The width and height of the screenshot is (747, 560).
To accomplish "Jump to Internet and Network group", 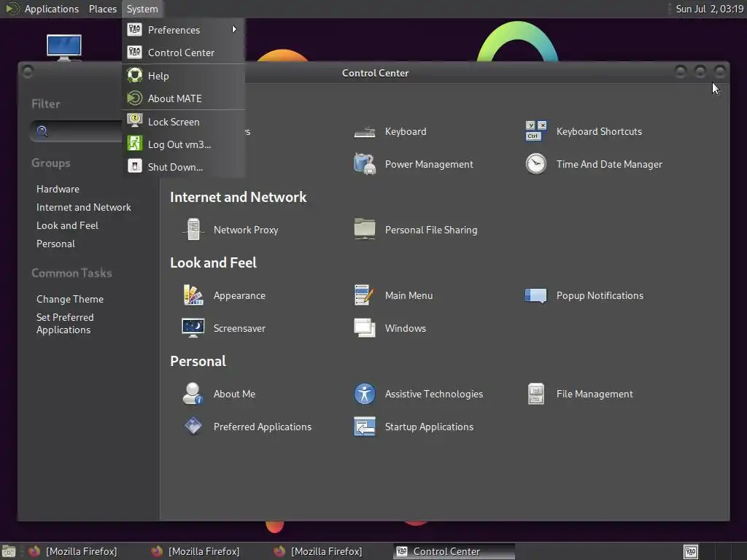I will coord(83,208).
